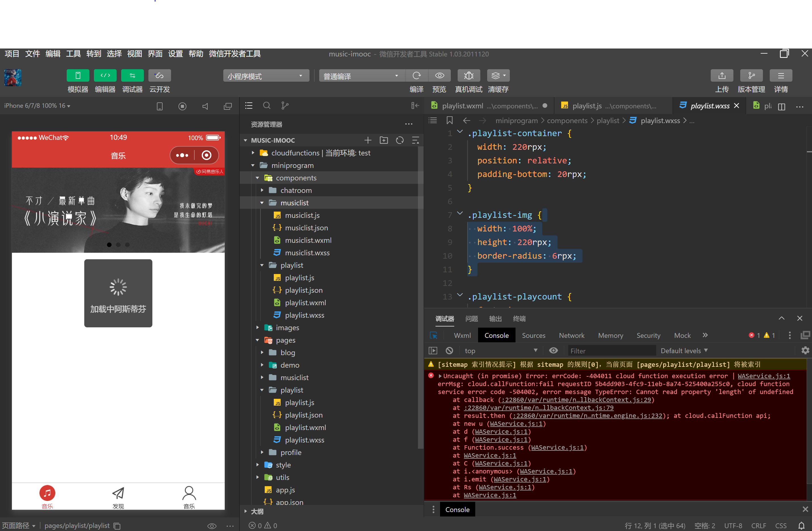The image size is (812, 531).
Task: Refresh the file explorer
Action: [400, 140]
